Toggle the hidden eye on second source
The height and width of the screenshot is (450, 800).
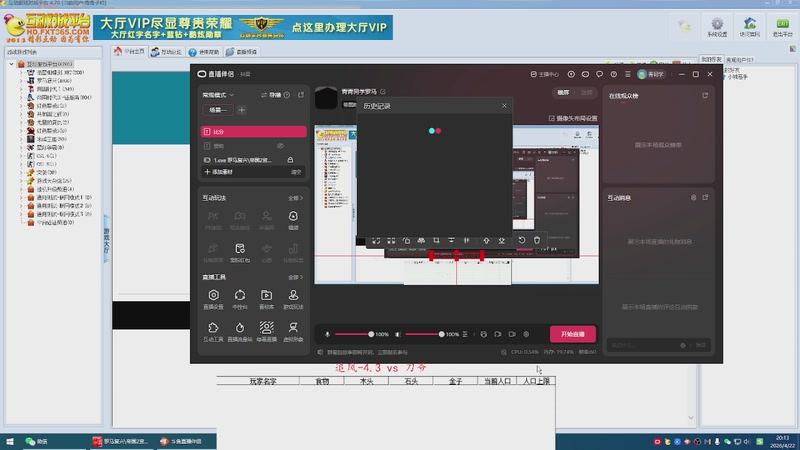[280, 146]
